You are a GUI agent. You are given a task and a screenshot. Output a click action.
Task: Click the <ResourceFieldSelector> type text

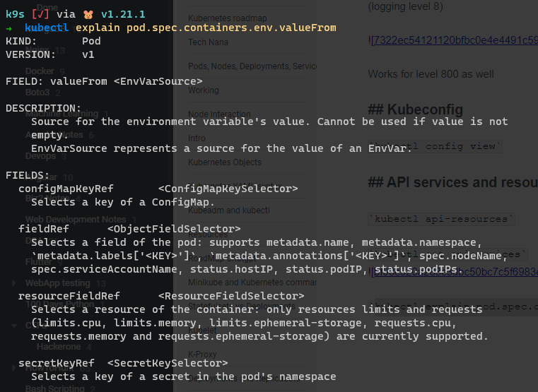[x=231, y=296]
